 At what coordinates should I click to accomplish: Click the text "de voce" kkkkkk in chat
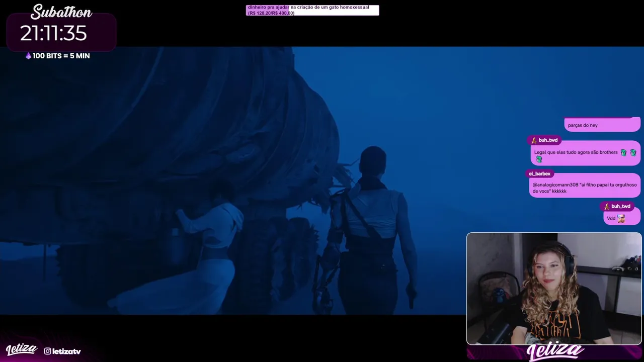click(549, 192)
